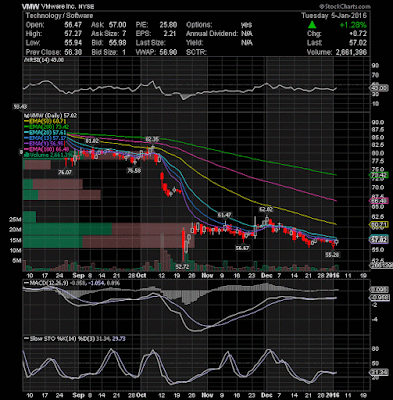Click the Open price 56.47
This screenshot has height=400, width=393.
point(73,25)
